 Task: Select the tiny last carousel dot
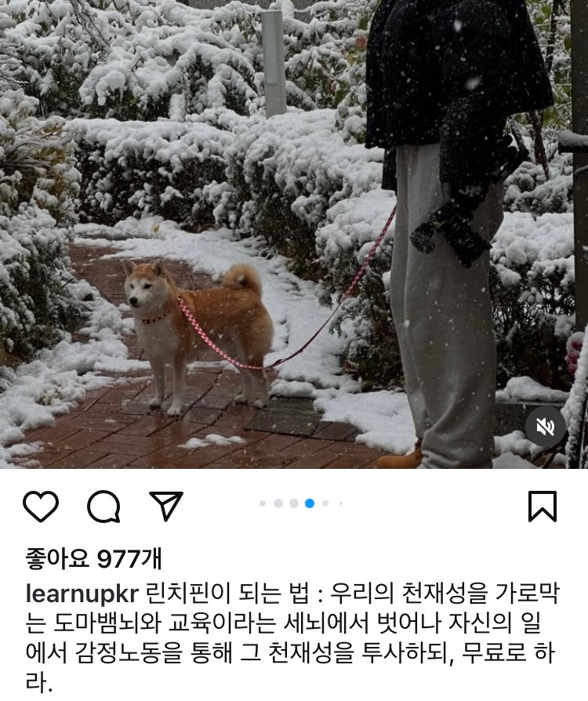[x=341, y=503]
